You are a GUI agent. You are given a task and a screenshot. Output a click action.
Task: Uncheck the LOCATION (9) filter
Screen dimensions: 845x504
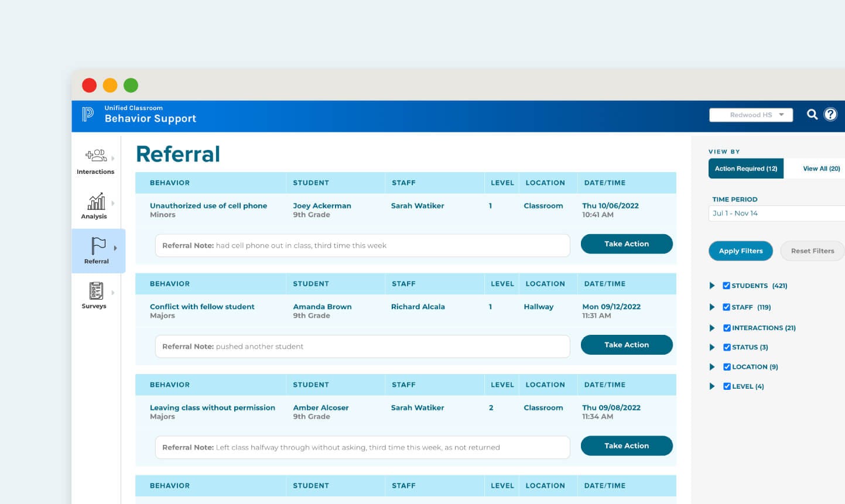click(727, 366)
